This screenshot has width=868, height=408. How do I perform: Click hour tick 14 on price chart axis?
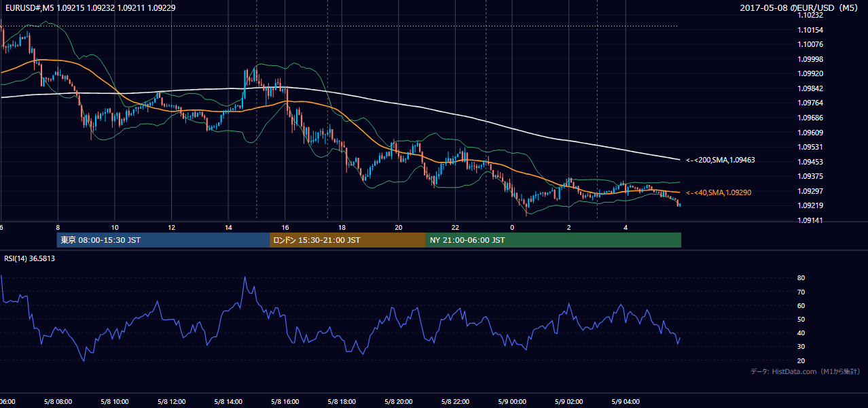coord(228,227)
